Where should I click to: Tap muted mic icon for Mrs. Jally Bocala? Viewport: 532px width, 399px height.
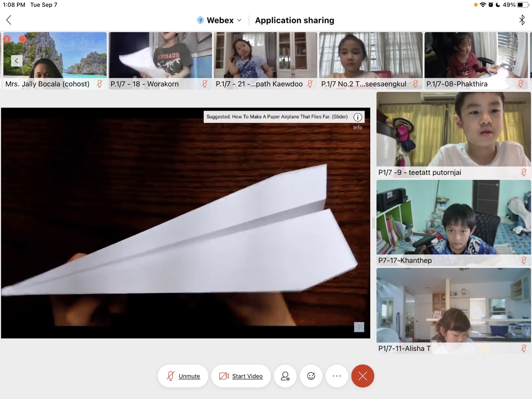(x=100, y=84)
